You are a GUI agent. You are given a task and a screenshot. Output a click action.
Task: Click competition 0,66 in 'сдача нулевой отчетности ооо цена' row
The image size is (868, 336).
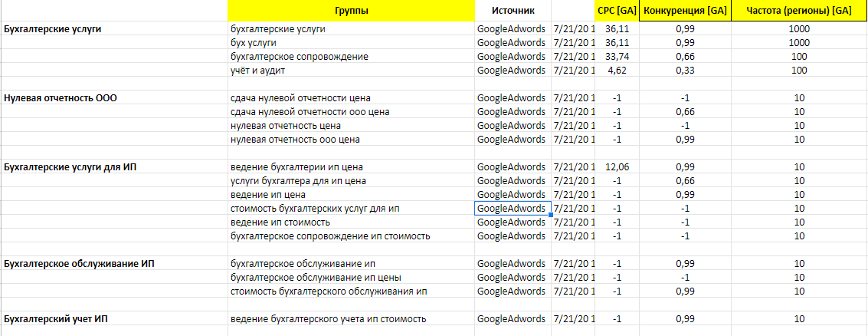[x=686, y=112]
